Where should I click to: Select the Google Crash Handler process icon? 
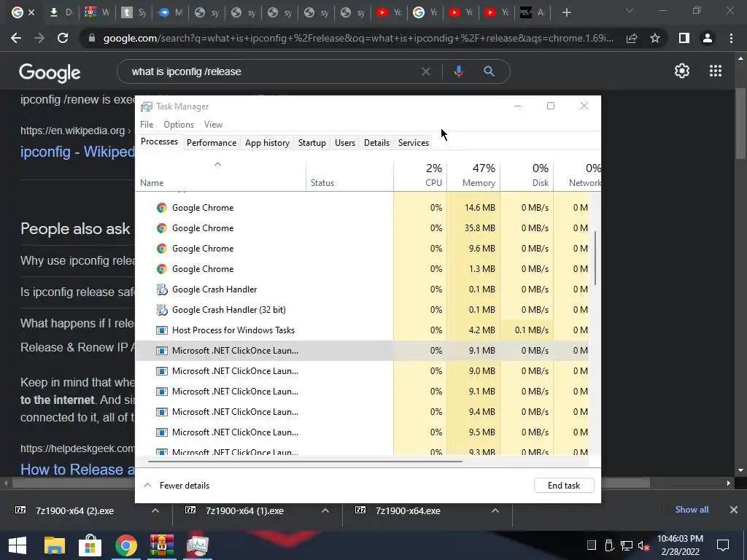click(x=162, y=289)
